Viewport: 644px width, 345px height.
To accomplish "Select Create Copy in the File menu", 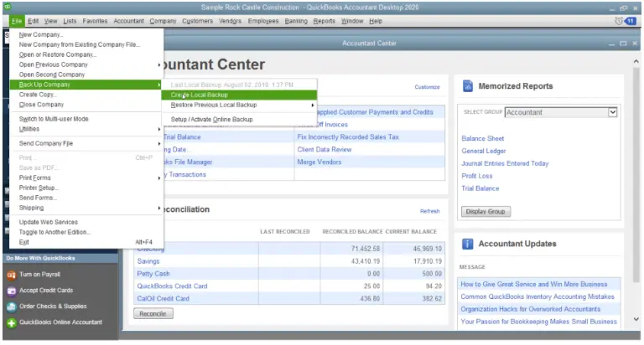I will tap(37, 95).
